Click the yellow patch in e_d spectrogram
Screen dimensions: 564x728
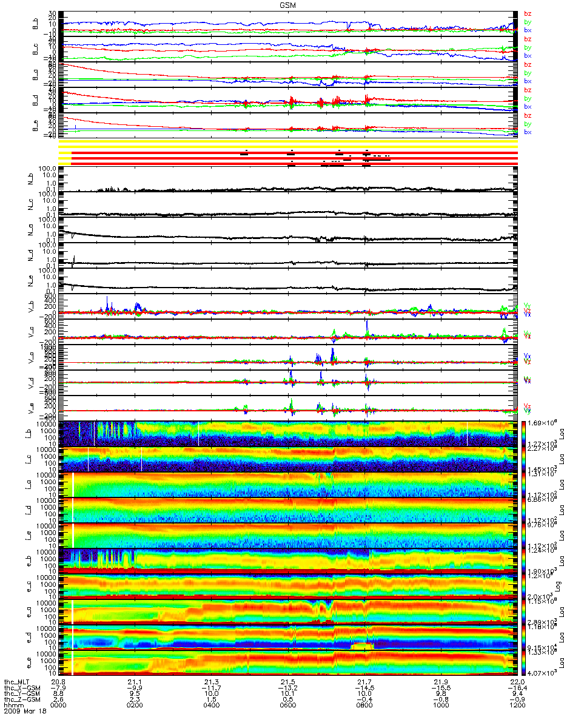pyautogui.click(x=363, y=646)
